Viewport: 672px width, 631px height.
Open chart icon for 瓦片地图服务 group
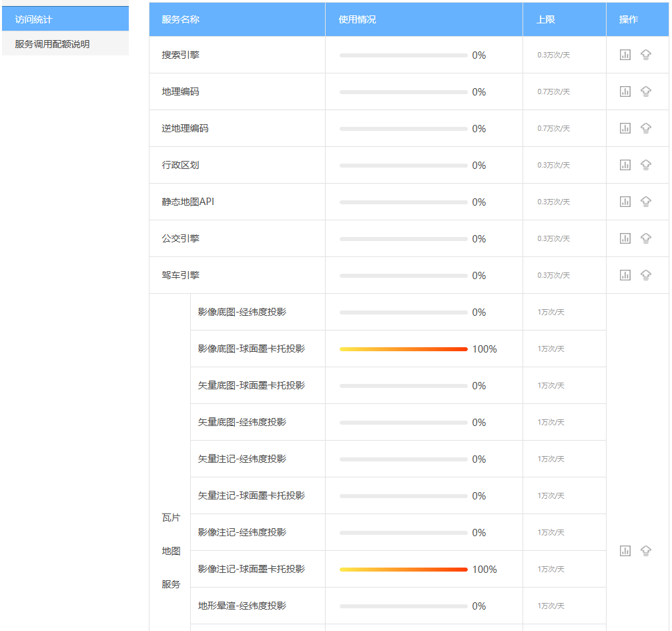(625, 551)
